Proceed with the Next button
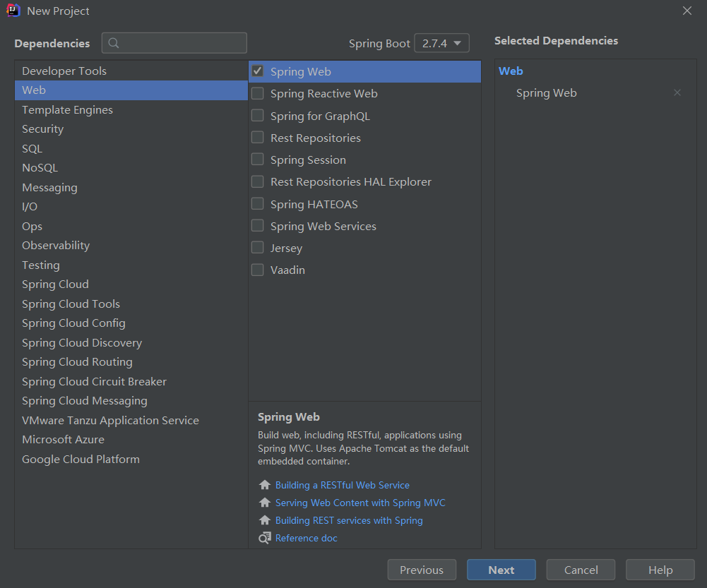Viewport: 707px width, 588px height. (501, 570)
